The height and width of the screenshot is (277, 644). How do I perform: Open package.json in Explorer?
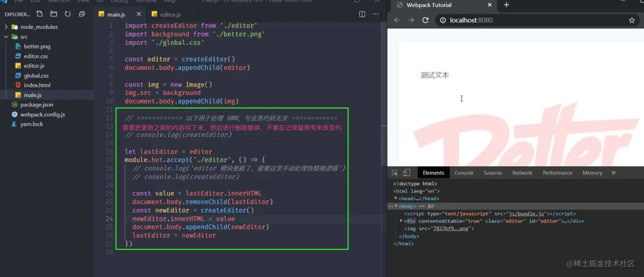pyautogui.click(x=37, y=104)
